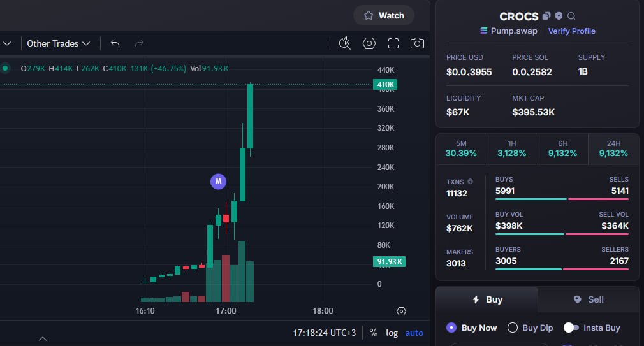644x346 pixels.
Task: Click the 1B supply value
Action: tap(583, 72)
